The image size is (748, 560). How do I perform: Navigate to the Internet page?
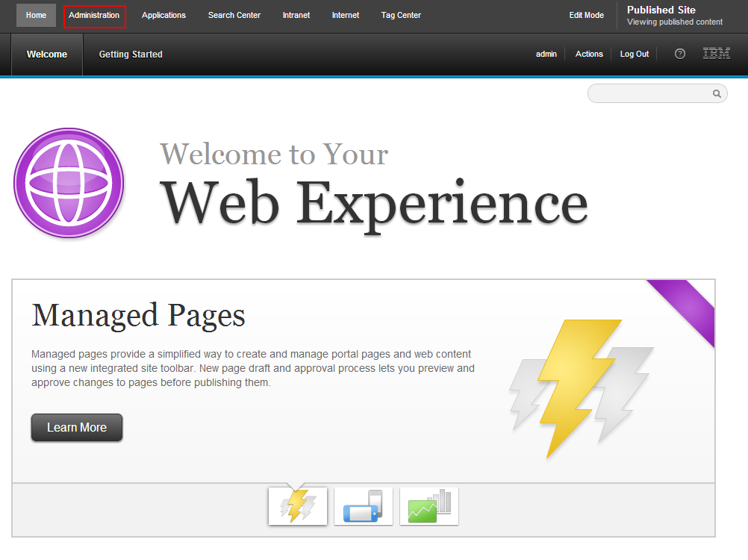pos(346,16)
